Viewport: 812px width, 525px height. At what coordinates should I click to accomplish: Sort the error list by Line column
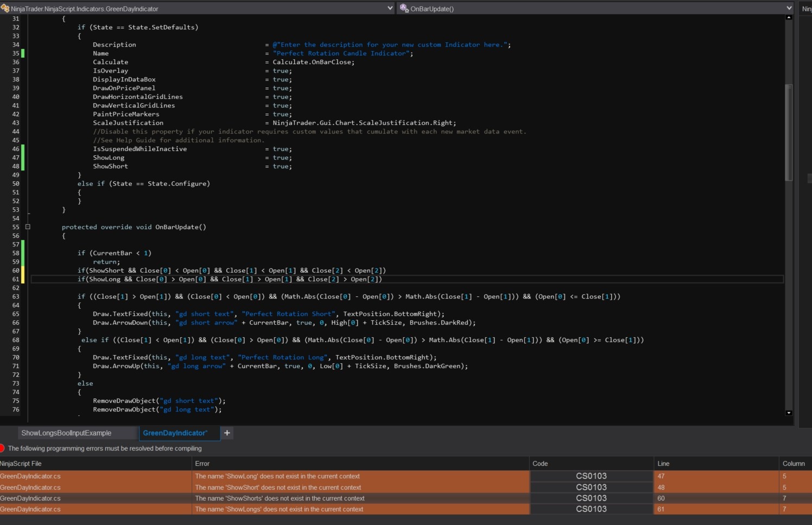coord(663,463)
